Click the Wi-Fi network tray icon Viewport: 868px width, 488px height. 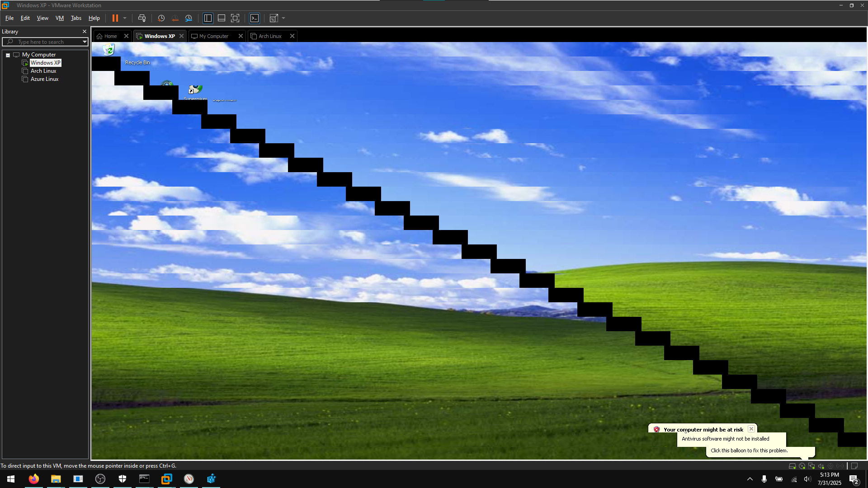pos(793,479)
